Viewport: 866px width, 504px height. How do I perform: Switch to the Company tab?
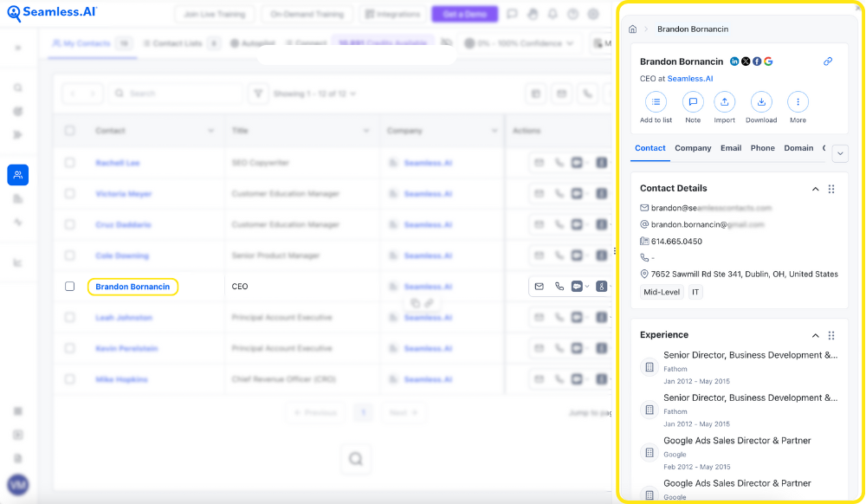(693, 148)
